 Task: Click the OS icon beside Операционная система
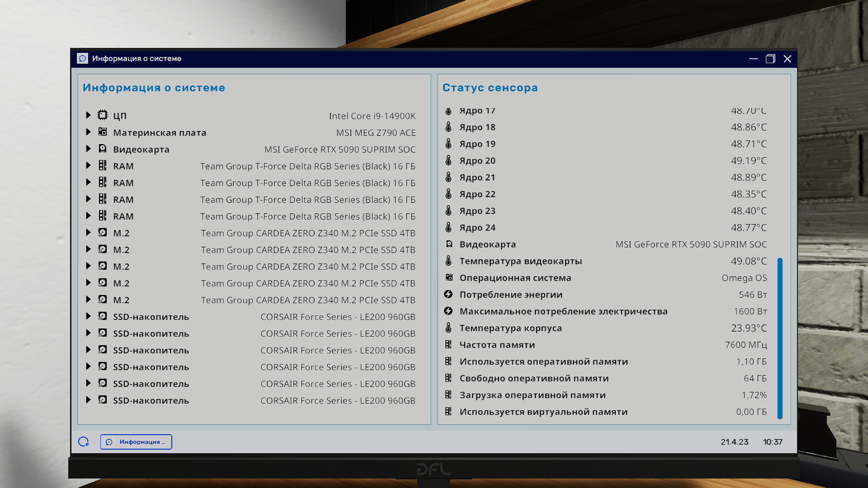pos(449,277)
